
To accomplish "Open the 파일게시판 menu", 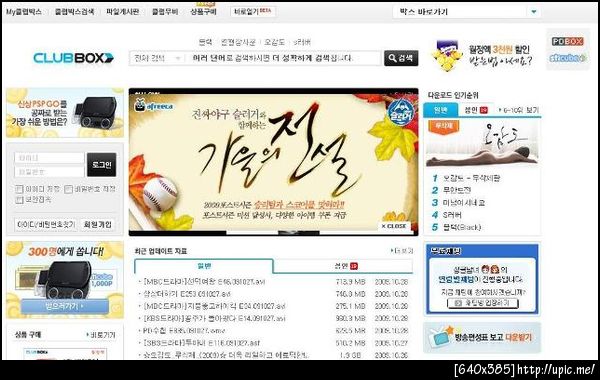I will click(x=122, y=12).
